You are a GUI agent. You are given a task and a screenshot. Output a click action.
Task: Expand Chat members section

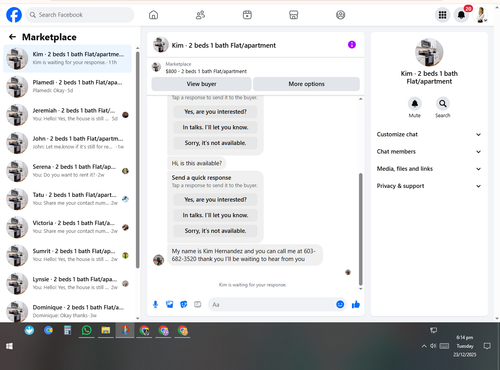[x=429, y=152]
